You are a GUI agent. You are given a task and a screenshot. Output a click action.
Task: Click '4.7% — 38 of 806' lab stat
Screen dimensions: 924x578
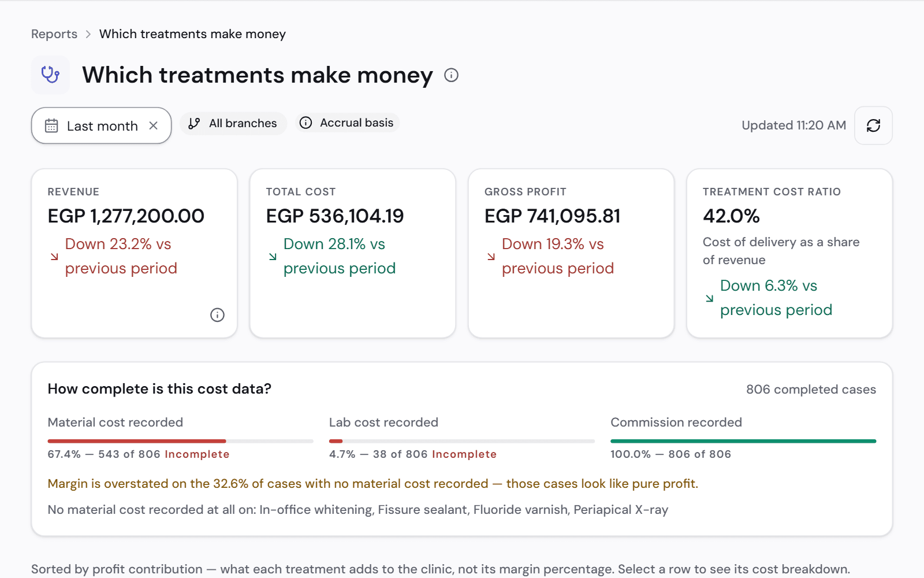point(378,454)
